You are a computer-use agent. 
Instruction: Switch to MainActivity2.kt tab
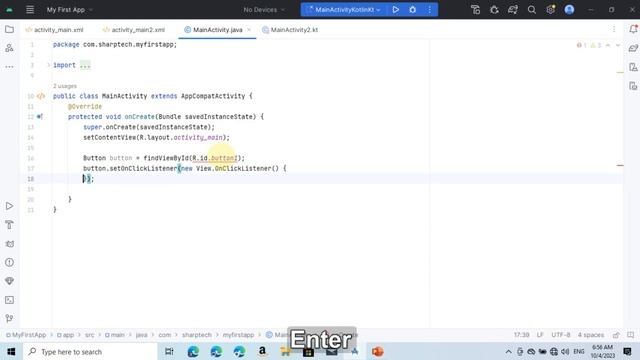click(x=290, y=30)
